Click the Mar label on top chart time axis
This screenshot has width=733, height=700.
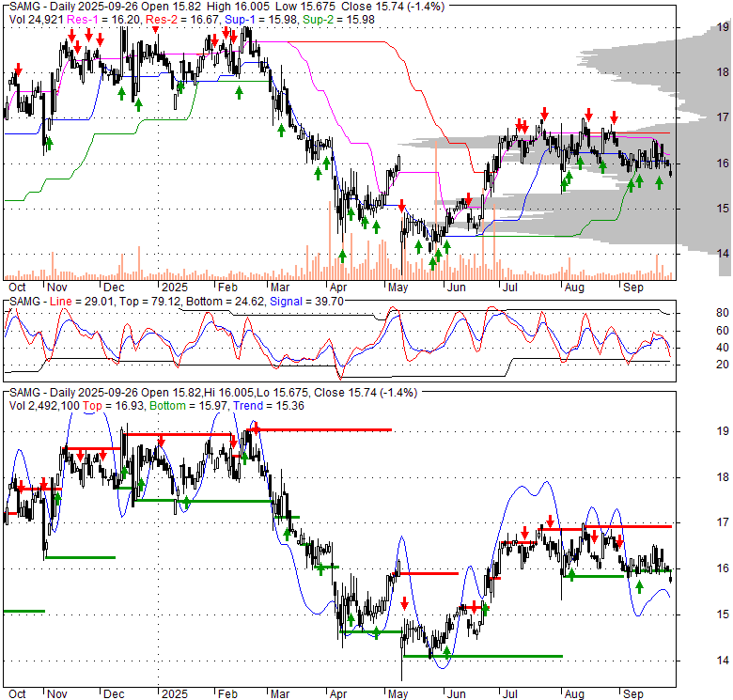pos(280,288)
